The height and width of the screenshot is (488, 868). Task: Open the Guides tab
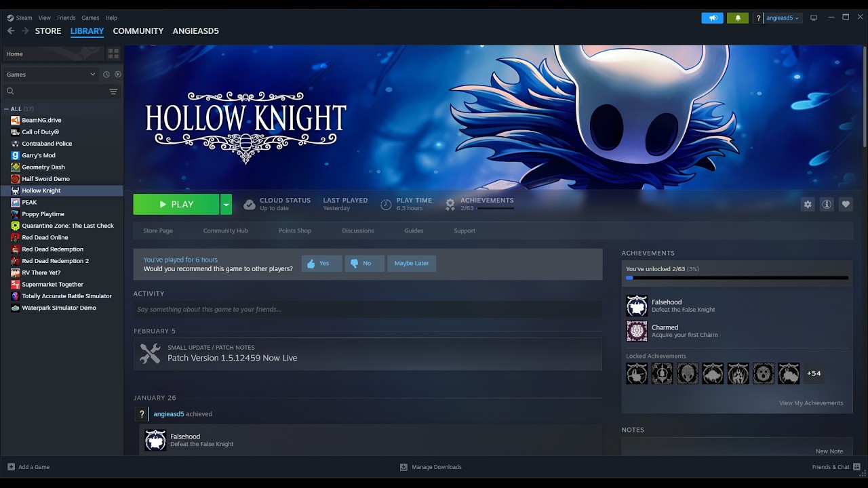point(414,230)
